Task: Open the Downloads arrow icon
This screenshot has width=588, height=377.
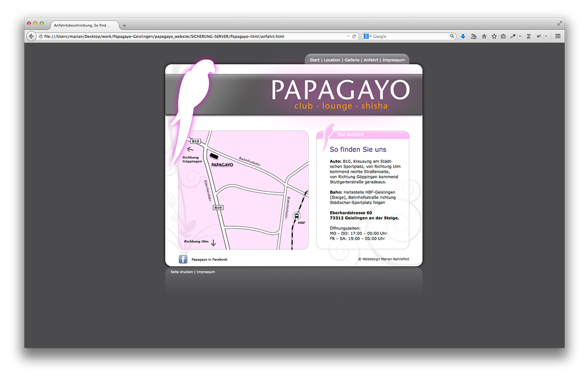Action: [463, 36]
